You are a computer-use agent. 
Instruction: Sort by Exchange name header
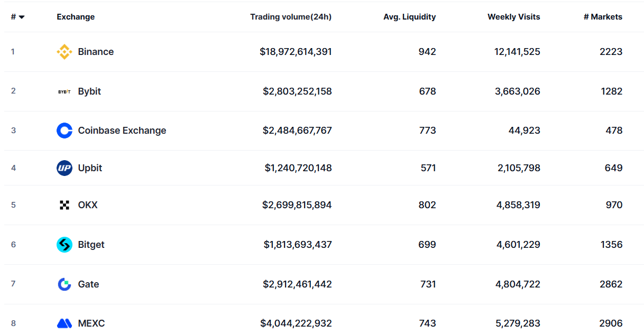pos(76,17)
